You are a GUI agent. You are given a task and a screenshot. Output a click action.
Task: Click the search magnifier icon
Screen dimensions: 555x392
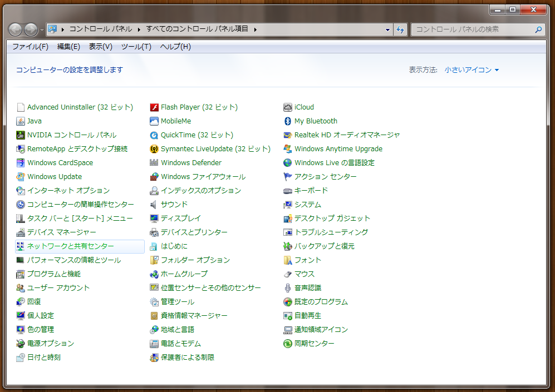coord(538,29)
